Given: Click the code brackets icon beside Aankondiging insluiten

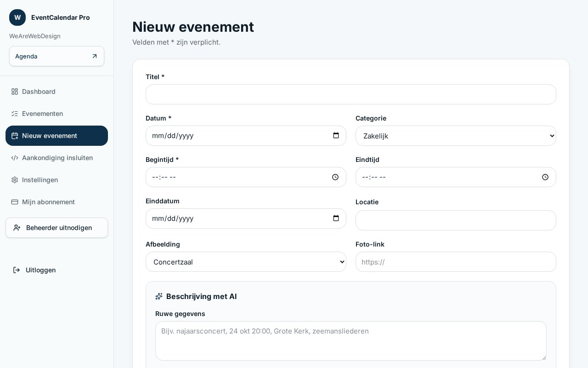Looking at the screenshot, I should pyautogui.click(x=15, y=158).
